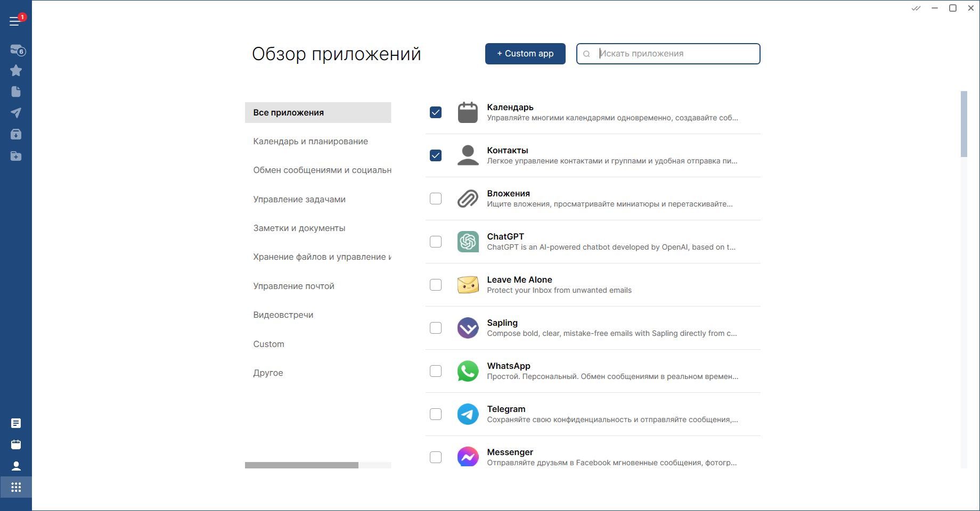Open the contacts person icon in bottom sidebar
980x511 pixels.
(16, 466)
